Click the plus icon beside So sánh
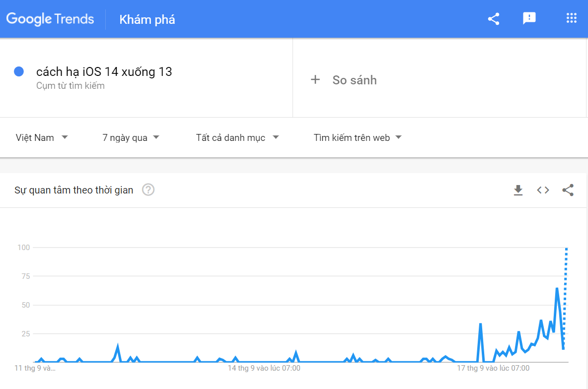This screenshot has width=588, height=389. coord(315,80)
